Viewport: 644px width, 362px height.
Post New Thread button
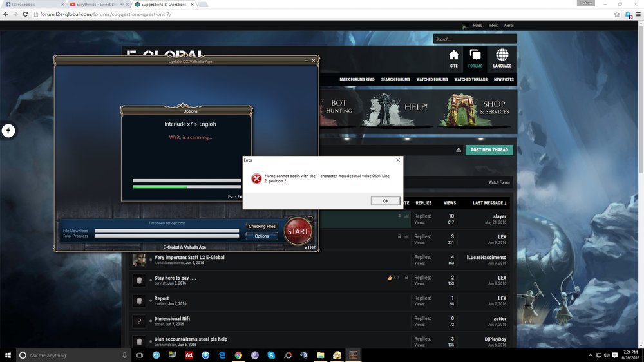[489, 150]
